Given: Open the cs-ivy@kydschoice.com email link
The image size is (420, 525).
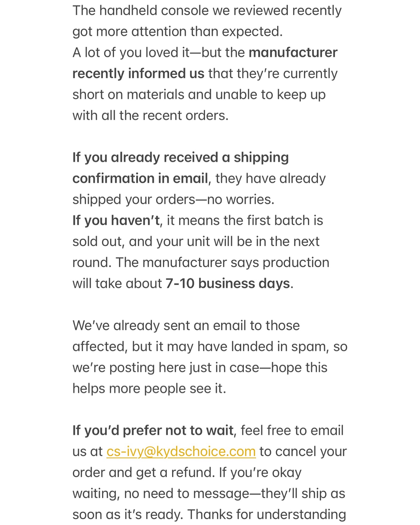Looking at the screenshot, I should tap(181, 452).
